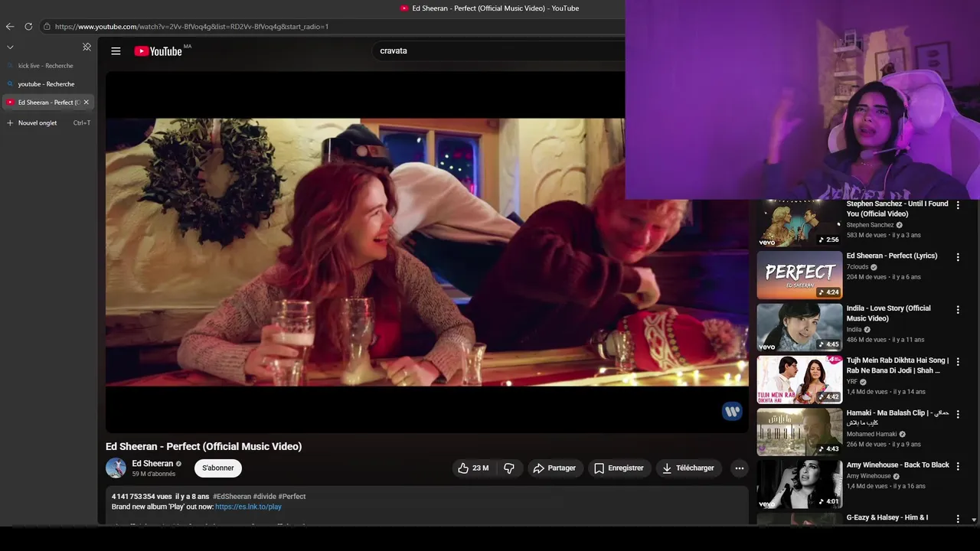Select the 'Ed Sheeran - Perfect' tab

[x=48, y=102]
